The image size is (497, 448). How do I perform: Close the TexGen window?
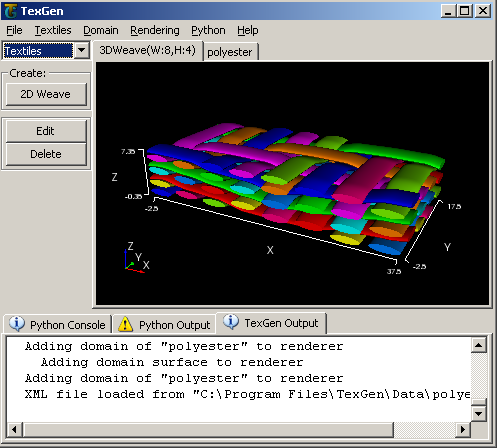pos(483,11)
